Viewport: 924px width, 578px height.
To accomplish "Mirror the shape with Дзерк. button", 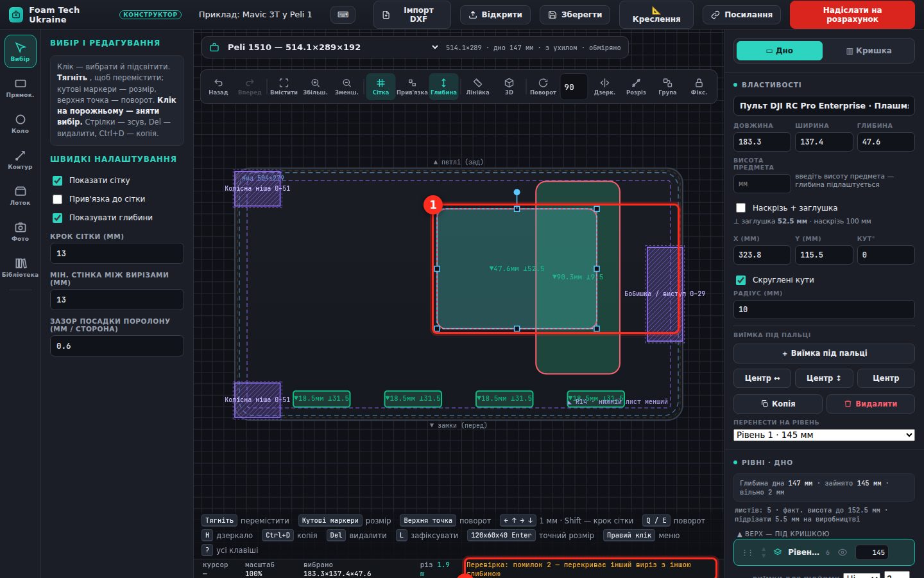I will (604, 87).
